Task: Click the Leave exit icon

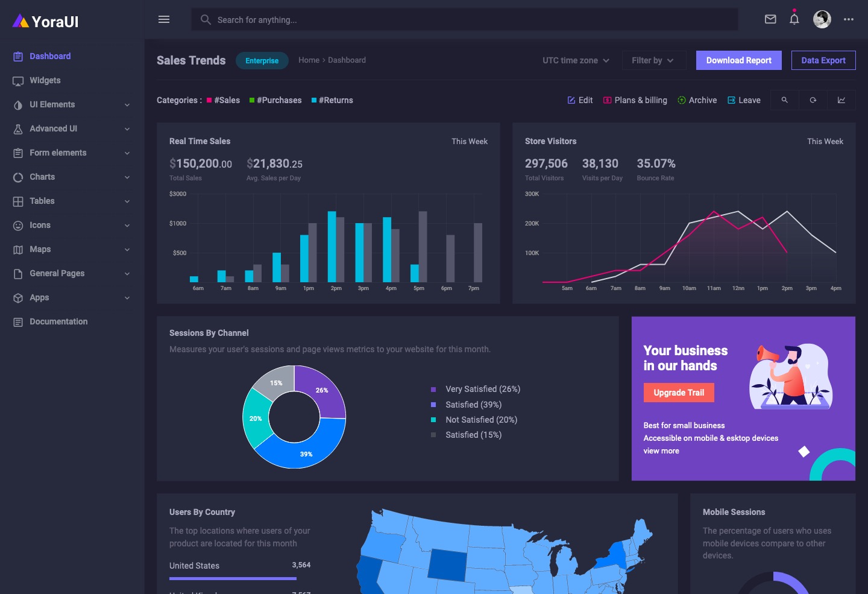Action: coord(731,100)
